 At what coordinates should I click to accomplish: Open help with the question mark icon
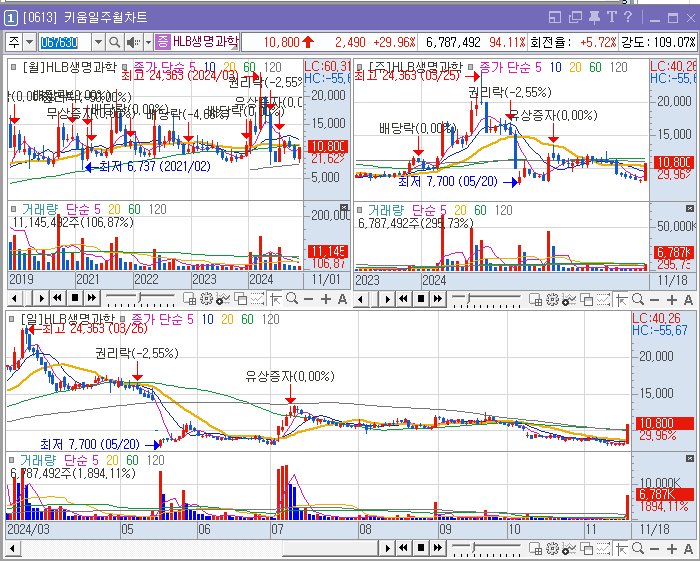click(628, 17)
